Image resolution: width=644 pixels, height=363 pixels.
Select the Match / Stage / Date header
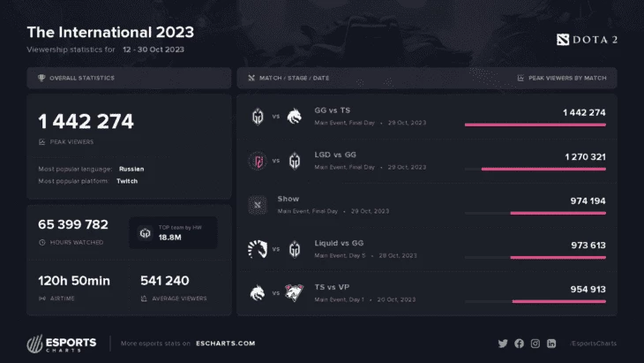pos(288,78)
